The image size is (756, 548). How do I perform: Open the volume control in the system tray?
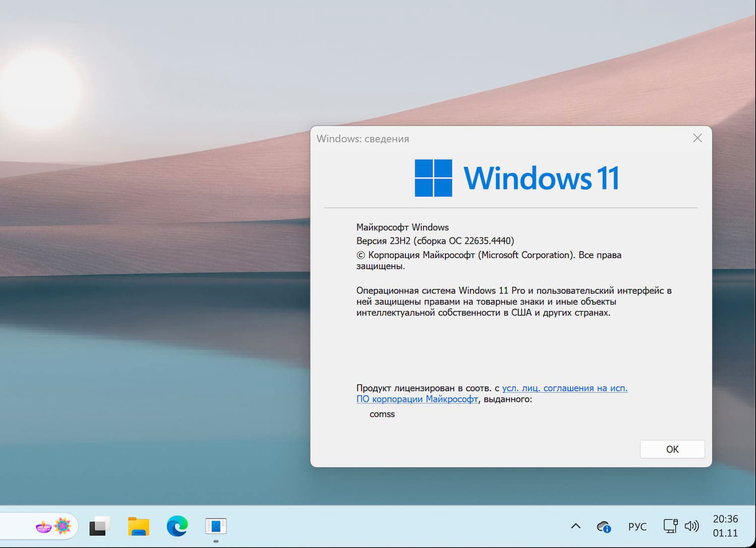click(x=692, y=526)
